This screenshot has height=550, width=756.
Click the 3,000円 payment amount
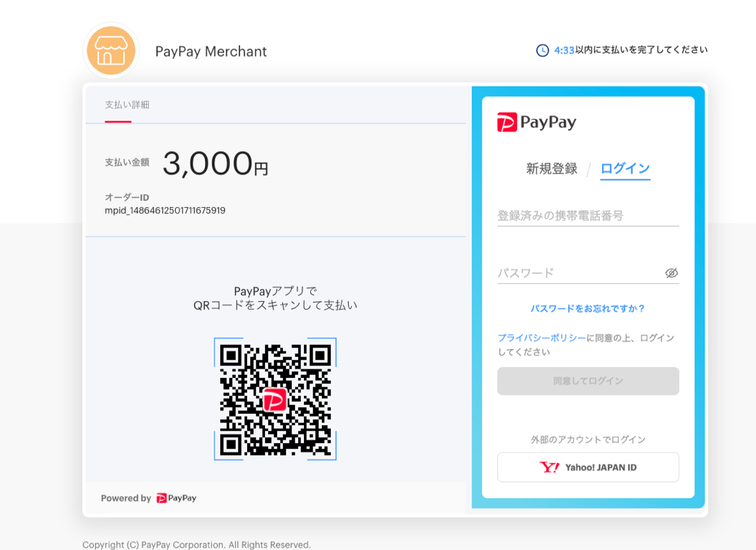click(216, 163)
